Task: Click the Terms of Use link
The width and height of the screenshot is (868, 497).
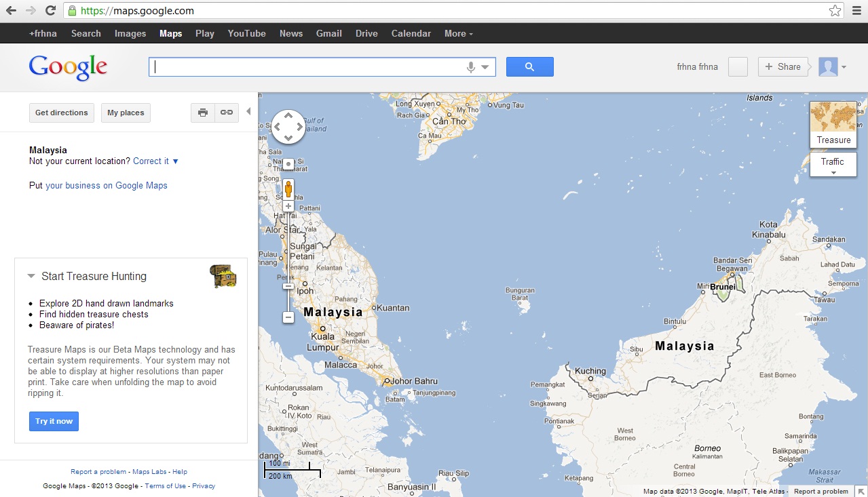Action: [x=165, y=486]
